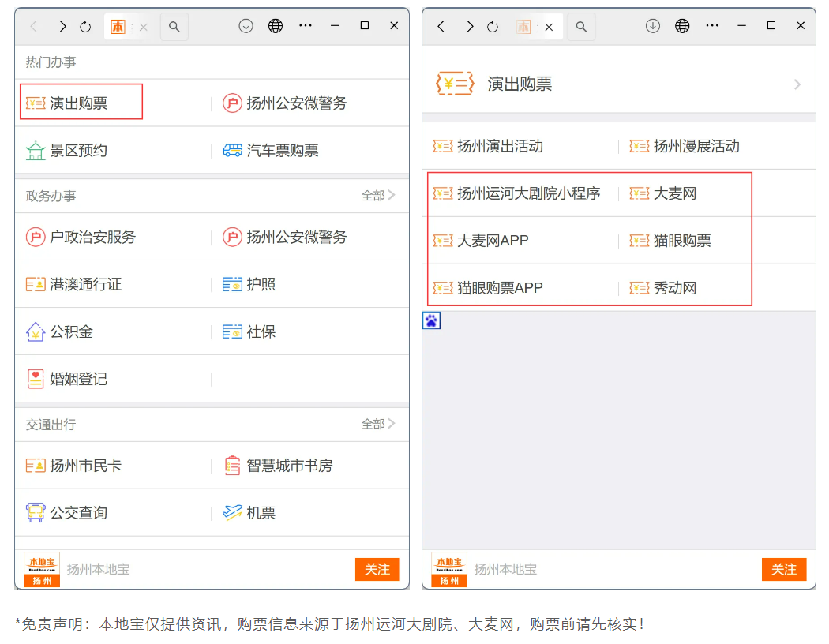Screen dimensions: 829x644
Task: Click 关注 button in right window
Action: [x=784, y=570]
